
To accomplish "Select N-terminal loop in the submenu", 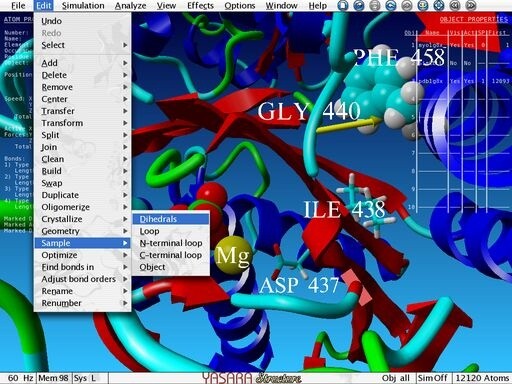I will tap(171, 243).
